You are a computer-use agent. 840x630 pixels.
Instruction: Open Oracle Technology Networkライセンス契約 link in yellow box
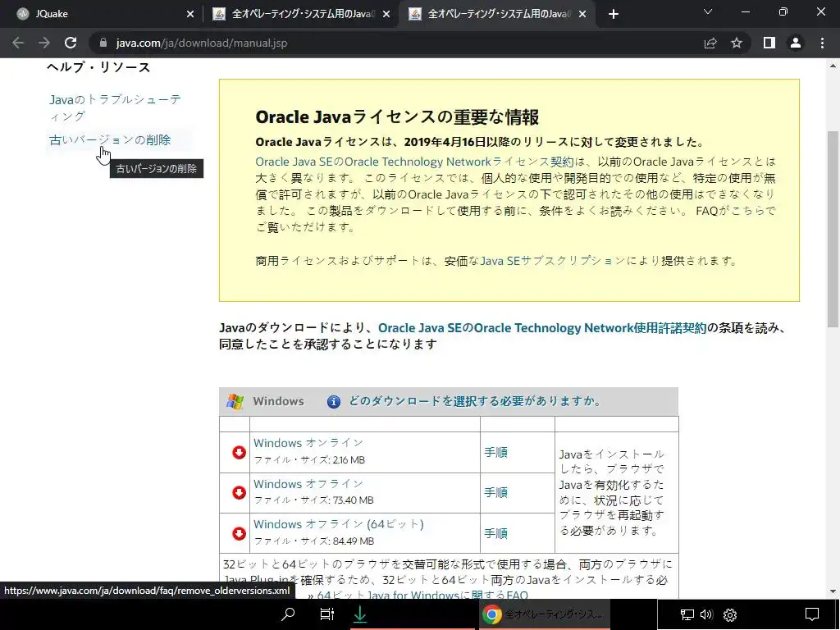(x=414, y=162)
